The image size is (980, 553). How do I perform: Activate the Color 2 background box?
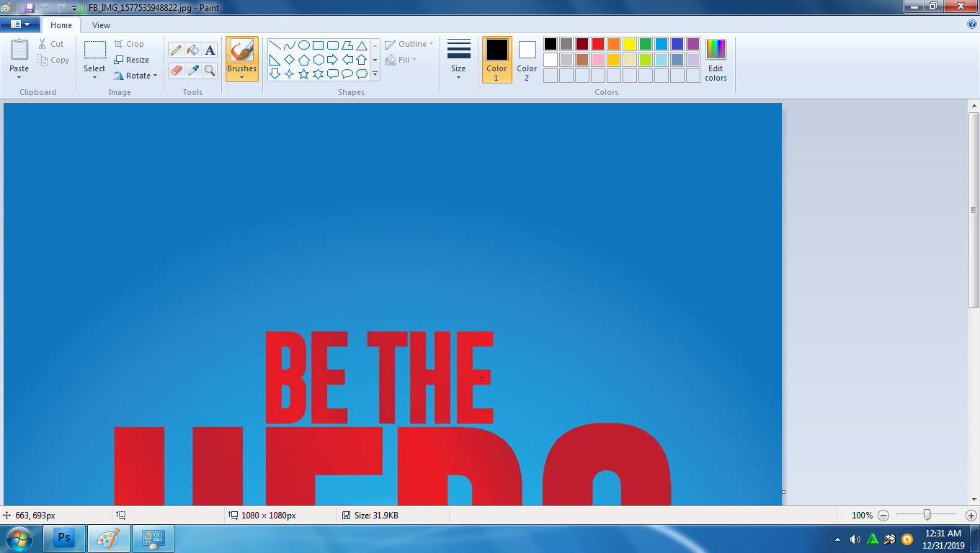pyautogui.click(x=527, y=60)
